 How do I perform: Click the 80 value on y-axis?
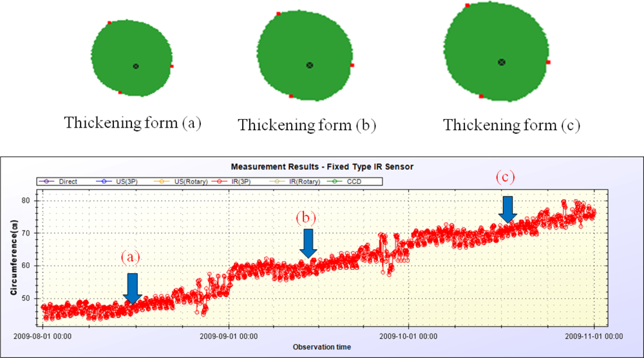click(26, 201)
